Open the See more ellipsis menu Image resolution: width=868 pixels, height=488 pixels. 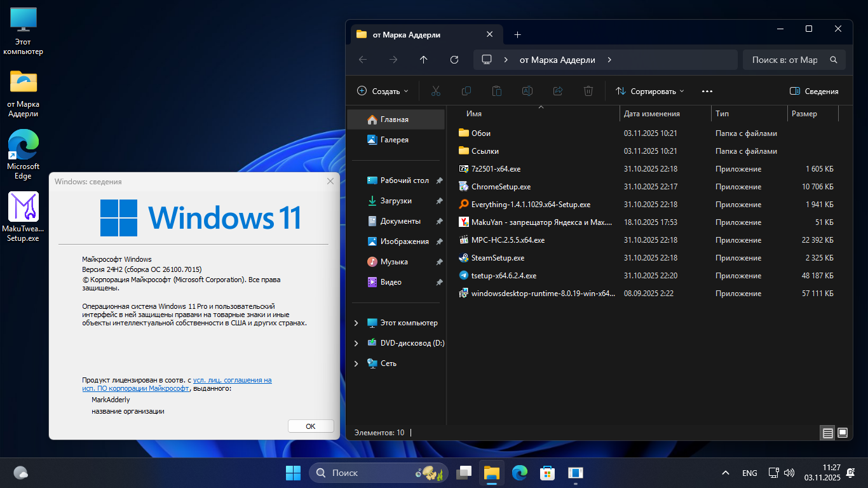(707, 91)
